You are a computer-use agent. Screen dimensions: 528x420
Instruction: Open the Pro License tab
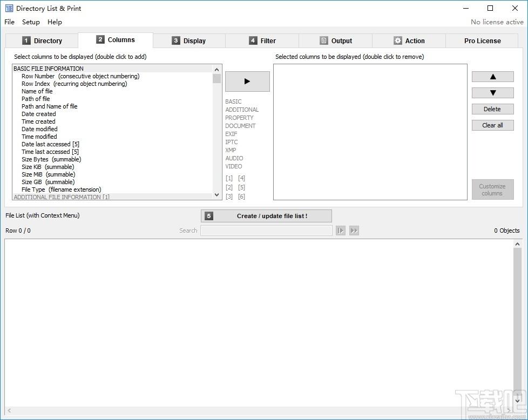point(482,40)
